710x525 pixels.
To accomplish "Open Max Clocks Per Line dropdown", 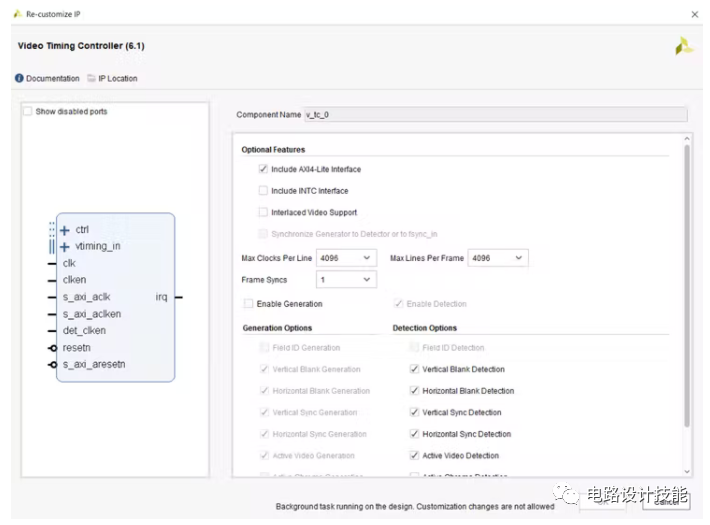I will click(346, 258).
